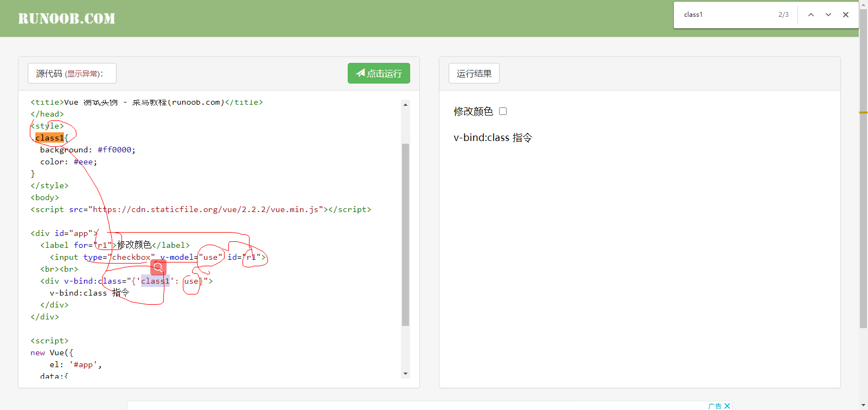Click the 源代码 button

click(x=72, y=73)
